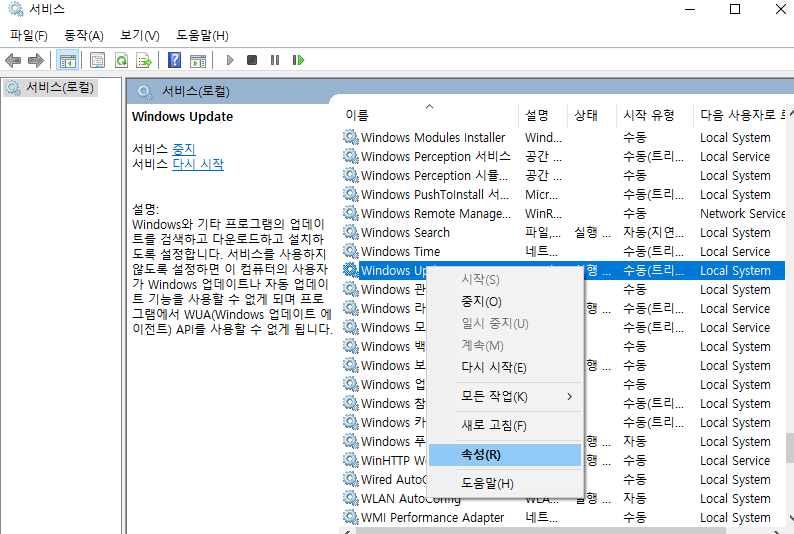Click the selected row's Local System cell

[x=735, y=270]
